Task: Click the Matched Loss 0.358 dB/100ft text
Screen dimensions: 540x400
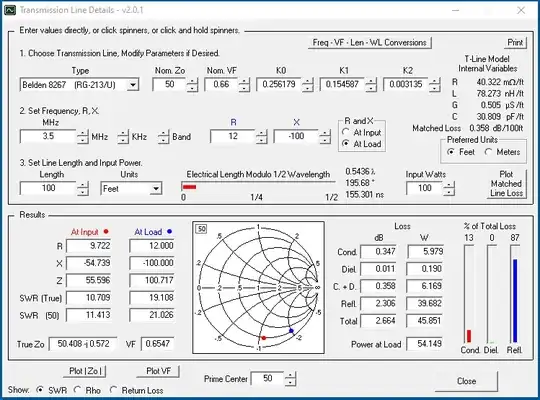Action: [468, 128]
